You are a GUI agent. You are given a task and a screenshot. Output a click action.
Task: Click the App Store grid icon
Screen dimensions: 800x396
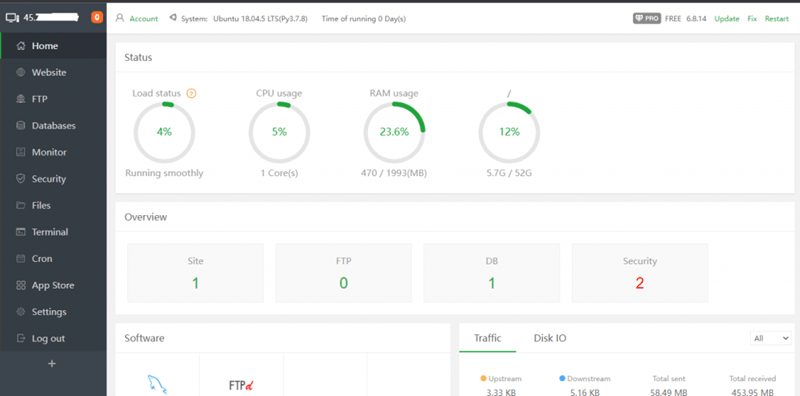tap(21, 285)
